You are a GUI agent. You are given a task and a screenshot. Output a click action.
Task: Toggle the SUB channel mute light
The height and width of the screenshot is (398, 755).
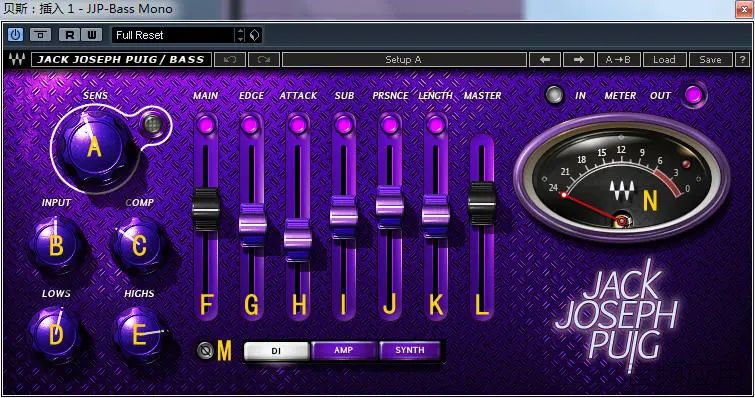(343, 125)
